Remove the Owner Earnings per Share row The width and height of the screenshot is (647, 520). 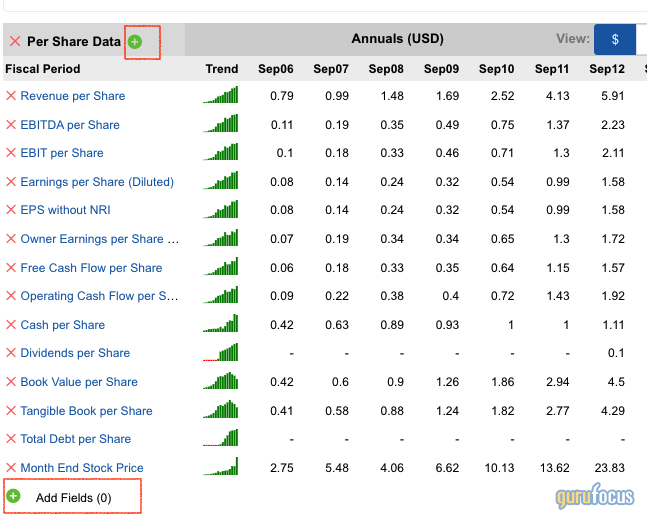[x=11, y=239]
